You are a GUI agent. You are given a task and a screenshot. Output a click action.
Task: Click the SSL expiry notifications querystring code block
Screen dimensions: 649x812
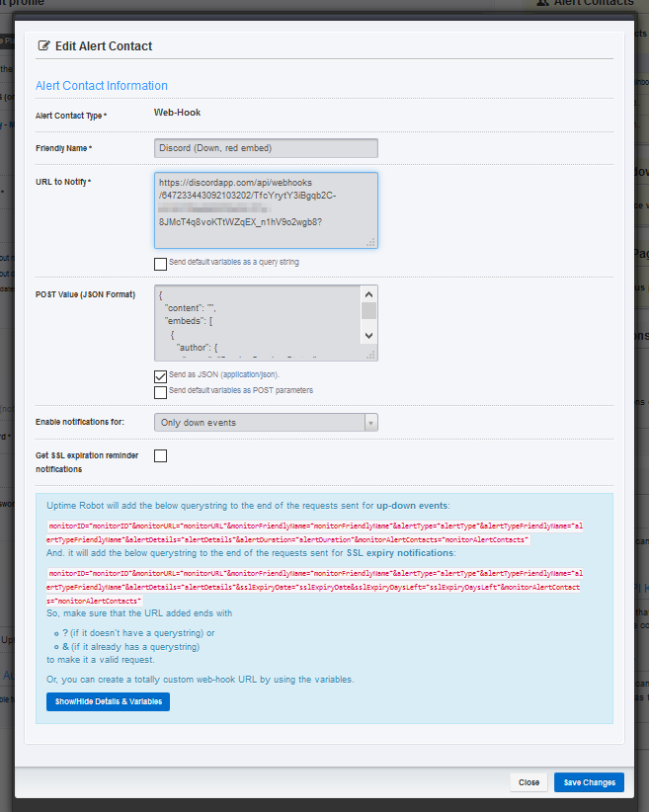point(314,587)
